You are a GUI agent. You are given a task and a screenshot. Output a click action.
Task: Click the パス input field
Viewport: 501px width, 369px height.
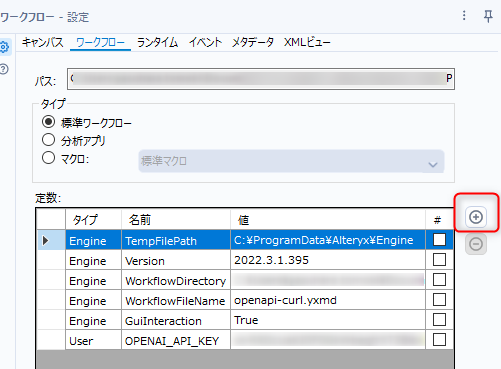pos(261,79)
